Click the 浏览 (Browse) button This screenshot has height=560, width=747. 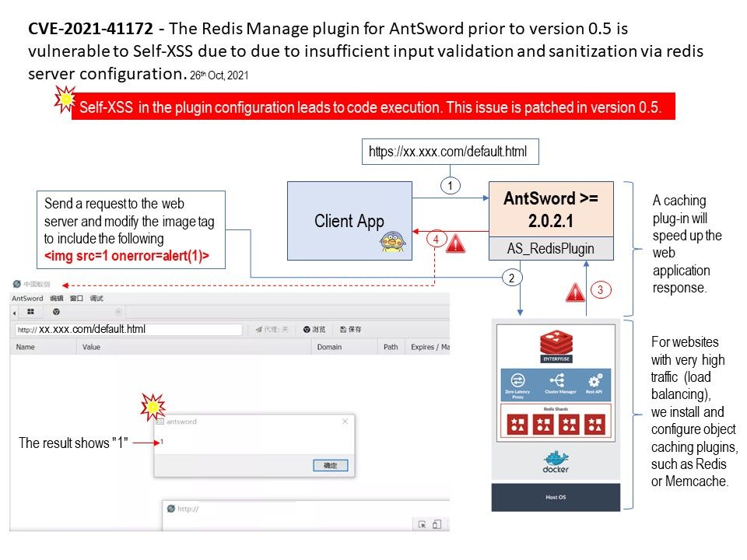[x=314, y=329]
